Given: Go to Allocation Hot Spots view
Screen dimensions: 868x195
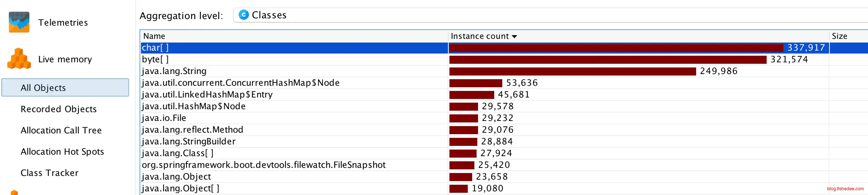Looking at the screenshot, I should (x=62, y=152).
